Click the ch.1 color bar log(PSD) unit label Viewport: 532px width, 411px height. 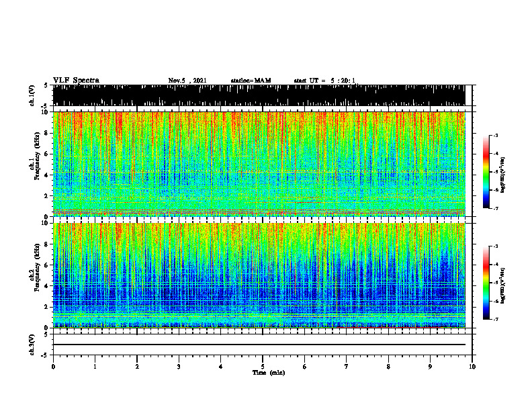503,175
